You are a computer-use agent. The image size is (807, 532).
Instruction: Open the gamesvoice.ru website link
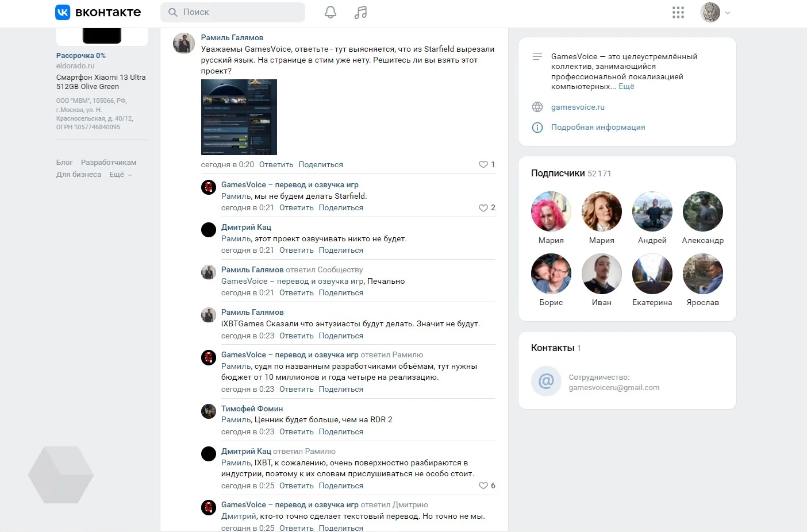coord(578,107)
